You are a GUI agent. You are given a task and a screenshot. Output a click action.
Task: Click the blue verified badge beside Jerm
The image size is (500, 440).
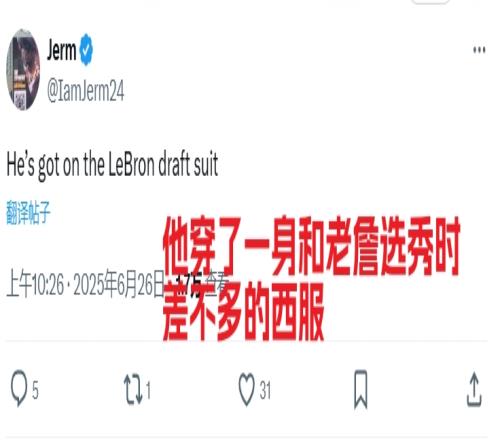pyautogui.click(x=86, y=49)
